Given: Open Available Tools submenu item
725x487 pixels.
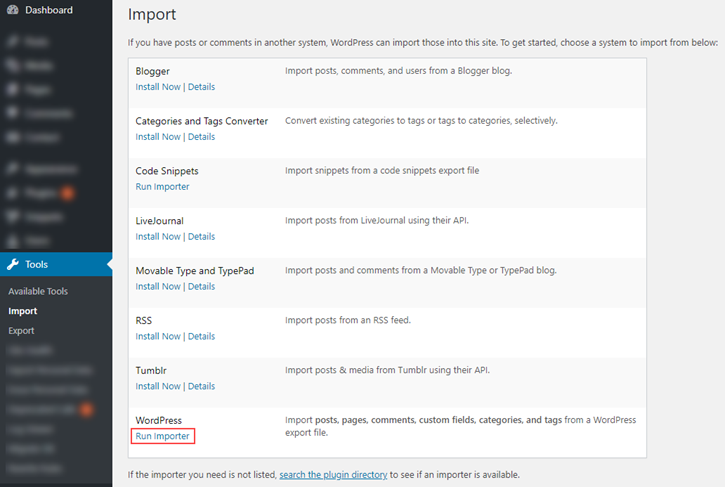Looking at the screenshot, I should (38, 291).
